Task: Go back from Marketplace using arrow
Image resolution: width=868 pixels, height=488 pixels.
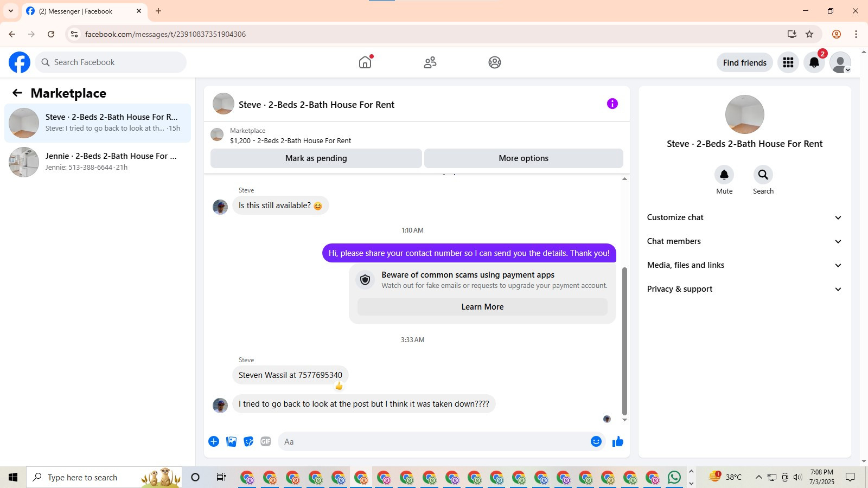Action: tap(17, 93)
